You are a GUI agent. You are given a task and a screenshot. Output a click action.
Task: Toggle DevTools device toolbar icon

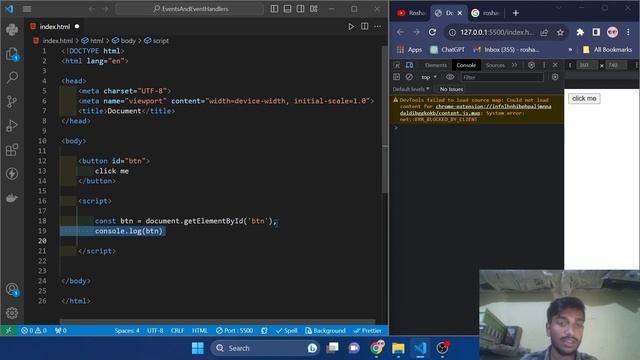pos(409,65)
